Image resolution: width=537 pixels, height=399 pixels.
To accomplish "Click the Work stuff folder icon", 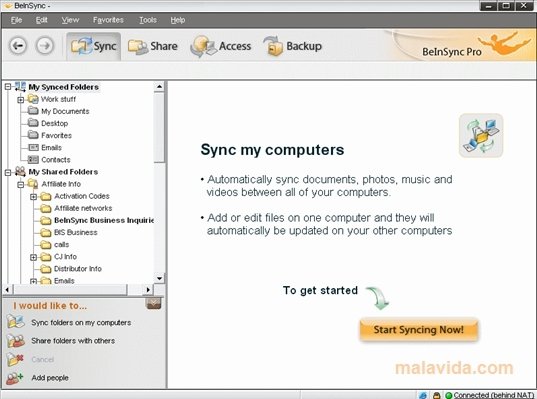I will pos(33,99).
